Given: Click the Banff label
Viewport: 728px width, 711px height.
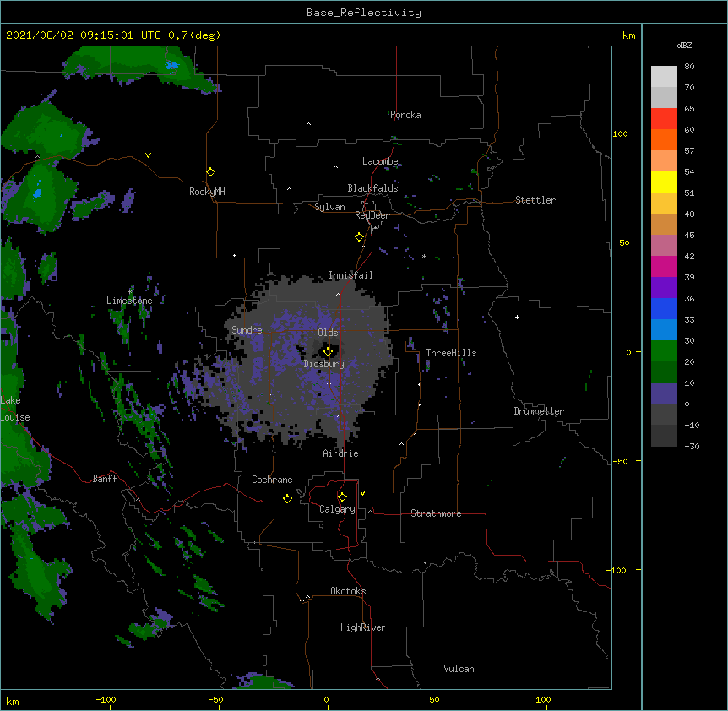Looking at the screenshot, I should (105, 479).
